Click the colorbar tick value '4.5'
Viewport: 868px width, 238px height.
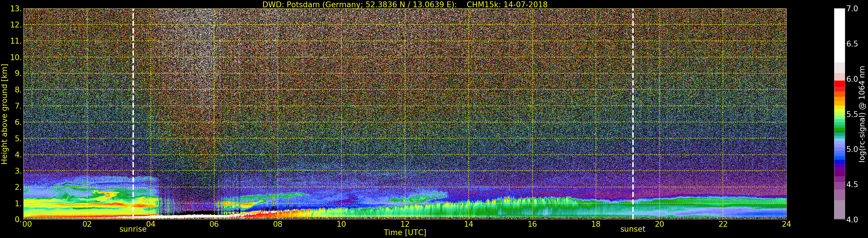tap(852, 185)
